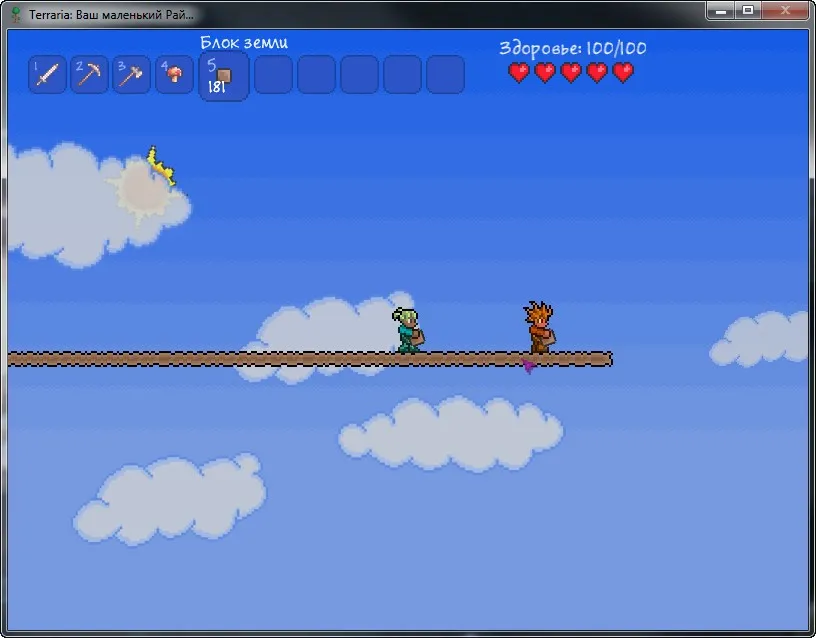The image size is (816, 638).
Task: Click the last empty hotbar slot
Action: coord(445,74)
